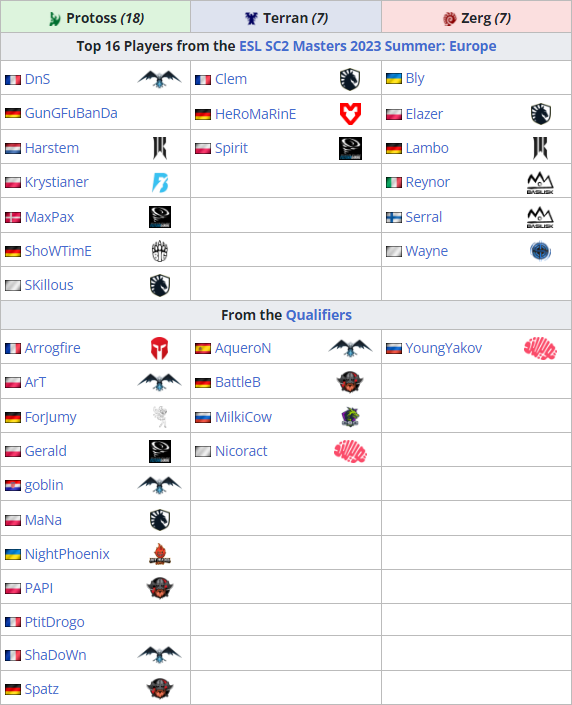Open GunGFuBanDa's player page

(x=71, y=113)
